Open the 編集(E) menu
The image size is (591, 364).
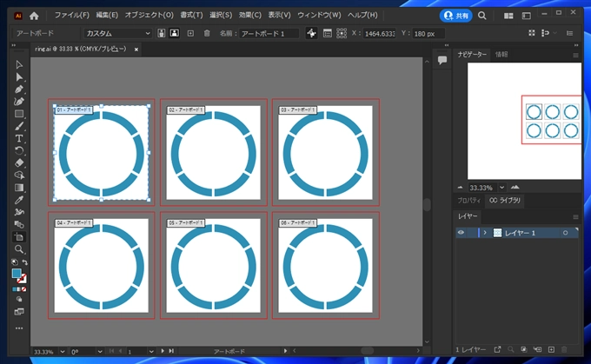107,15
